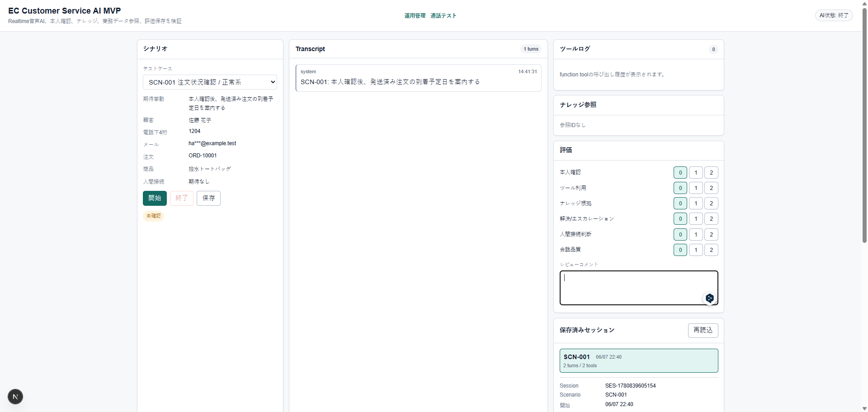Set ナレッジ根拠 score to 0
The image size is (868, 412).
coord(680,203)
